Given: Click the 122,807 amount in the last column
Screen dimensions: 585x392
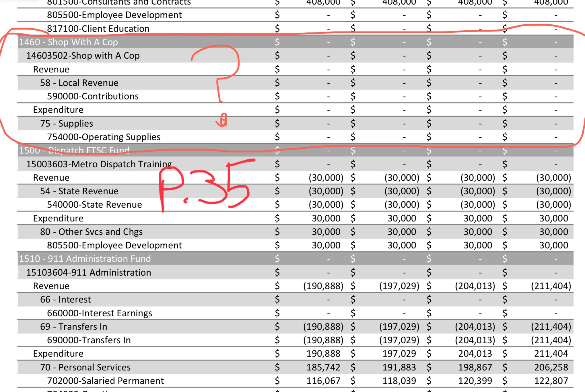Looking at the screenshot, I should click(551, 381).
